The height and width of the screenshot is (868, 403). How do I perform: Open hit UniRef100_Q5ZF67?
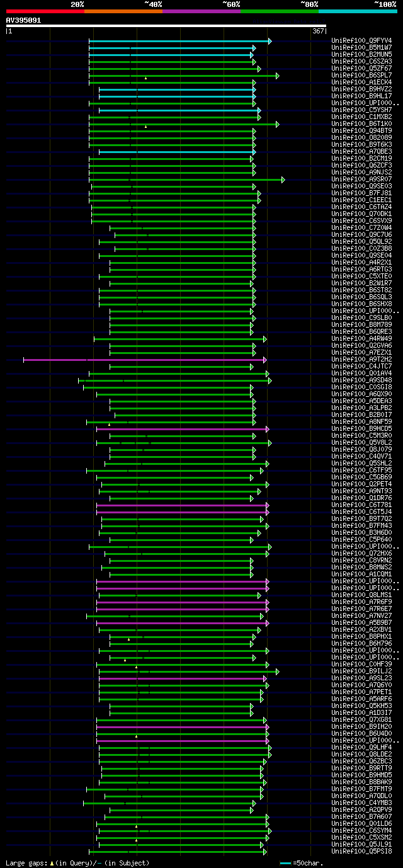361,69
